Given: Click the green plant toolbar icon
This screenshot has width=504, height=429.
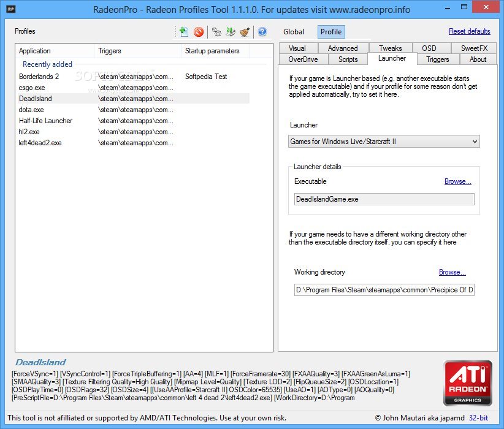Looking at the screenshot, I should 231,32.
